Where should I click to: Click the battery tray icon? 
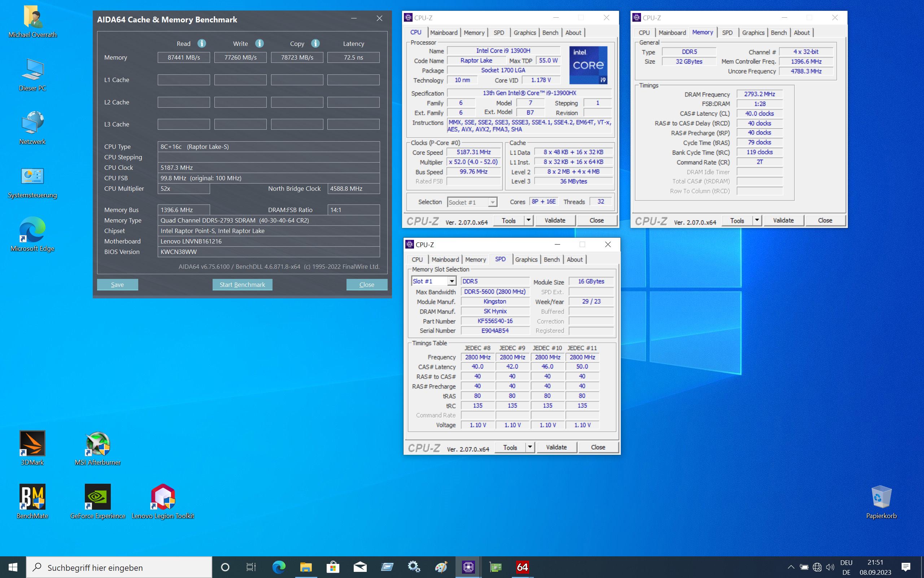tap(804, 567)
